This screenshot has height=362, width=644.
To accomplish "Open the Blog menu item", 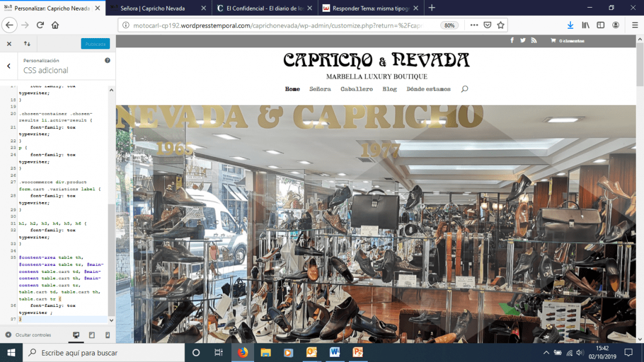I will point(389,89).
